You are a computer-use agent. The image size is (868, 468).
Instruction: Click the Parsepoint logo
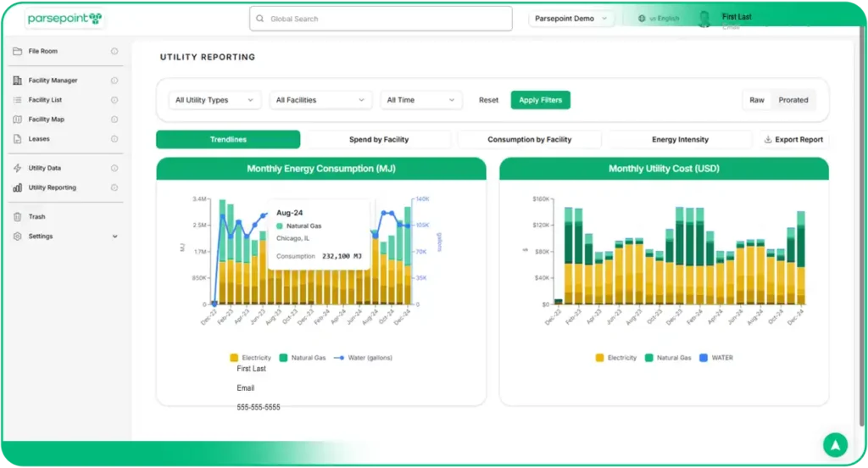[64, 18]
